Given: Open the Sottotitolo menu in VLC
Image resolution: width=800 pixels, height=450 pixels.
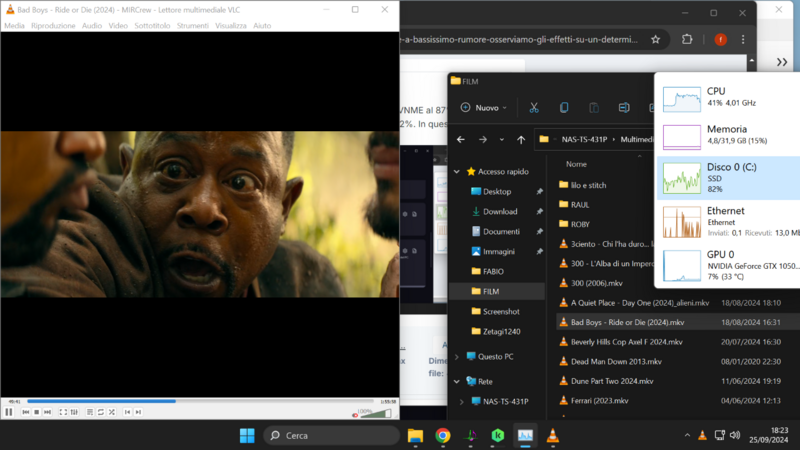Looking at the screenshot, I should pyautogui.click(x=152, y=26).
